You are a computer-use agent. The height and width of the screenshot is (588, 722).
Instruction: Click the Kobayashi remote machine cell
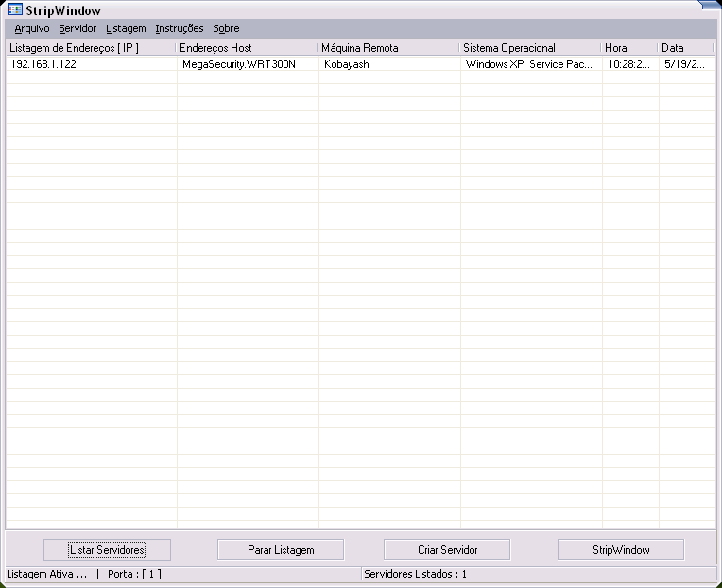(348, 65)
